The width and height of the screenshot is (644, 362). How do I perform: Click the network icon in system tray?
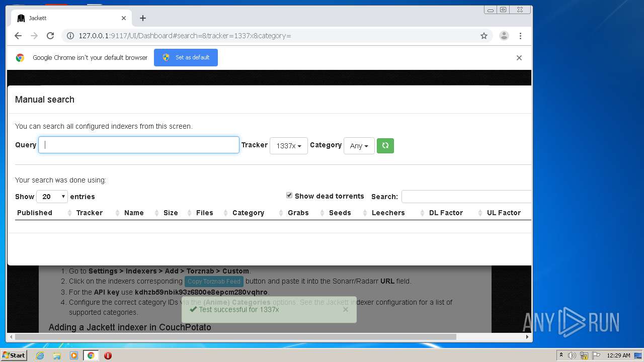coord(584,355)
